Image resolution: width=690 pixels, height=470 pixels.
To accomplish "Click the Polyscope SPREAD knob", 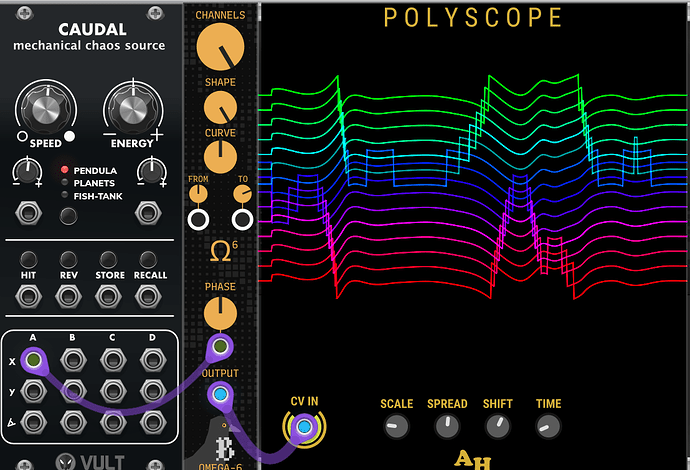I will pos(447,426).
